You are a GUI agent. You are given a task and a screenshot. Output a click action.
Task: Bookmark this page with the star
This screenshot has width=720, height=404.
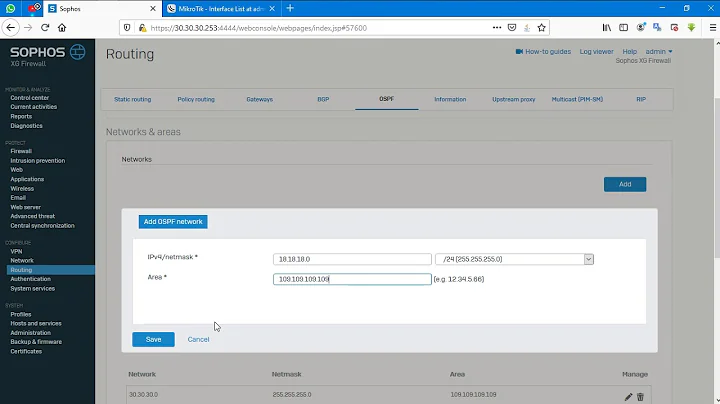pos(542,28)
